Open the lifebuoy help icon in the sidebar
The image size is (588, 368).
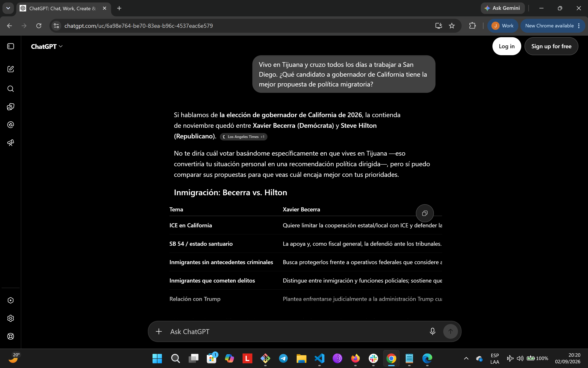tap(11, 336)
